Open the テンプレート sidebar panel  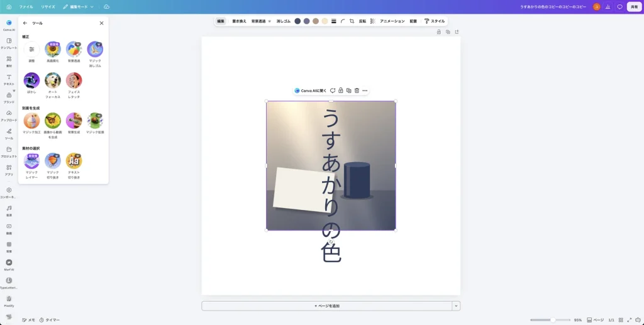coord(9,43)
